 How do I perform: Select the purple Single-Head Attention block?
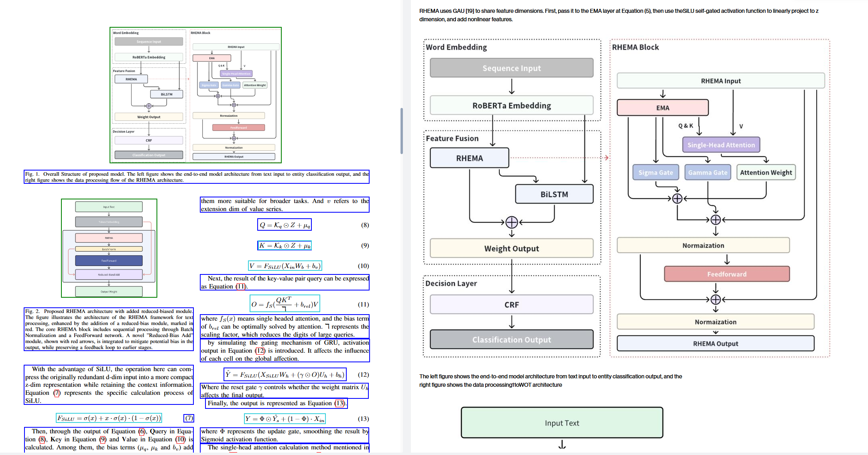721,145
